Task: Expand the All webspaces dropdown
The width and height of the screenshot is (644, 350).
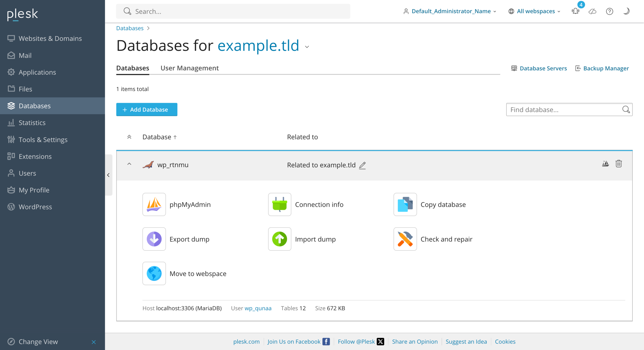Action: click(x=535, y=11)
